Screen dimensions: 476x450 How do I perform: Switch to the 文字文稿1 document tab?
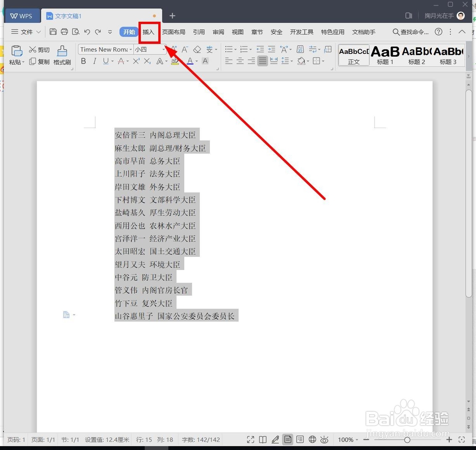[101, 16]
